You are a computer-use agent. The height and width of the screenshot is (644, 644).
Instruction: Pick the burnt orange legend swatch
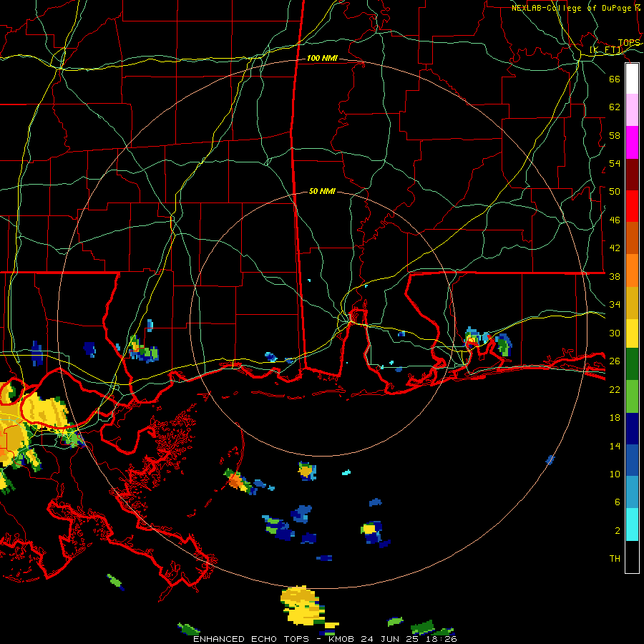pyautogui.click(x=632, y=238)
